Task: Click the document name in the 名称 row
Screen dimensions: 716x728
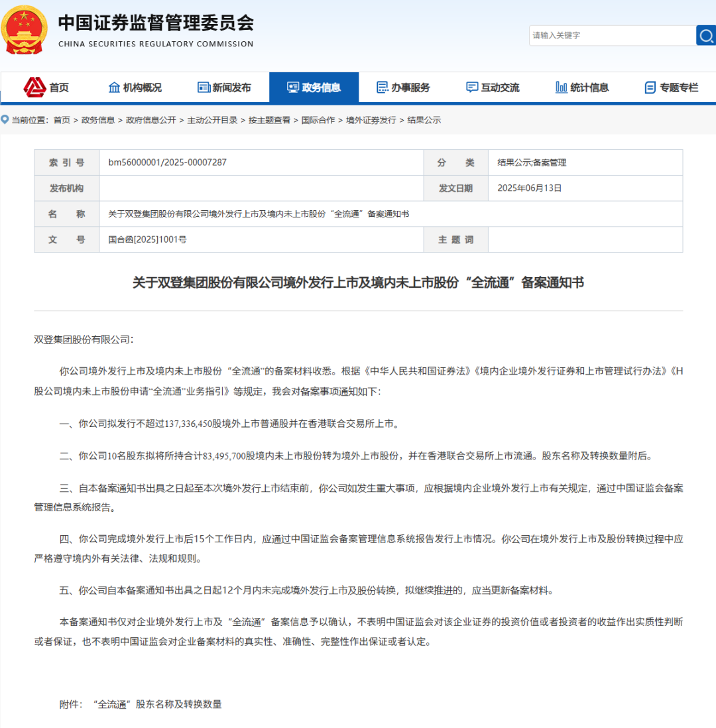Action: point(259,214)
